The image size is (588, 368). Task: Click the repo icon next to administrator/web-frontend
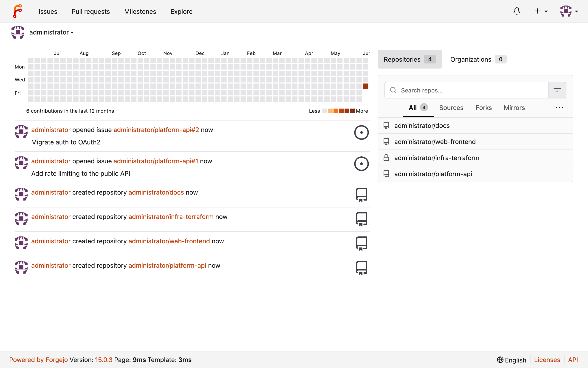tap(386, 142)
